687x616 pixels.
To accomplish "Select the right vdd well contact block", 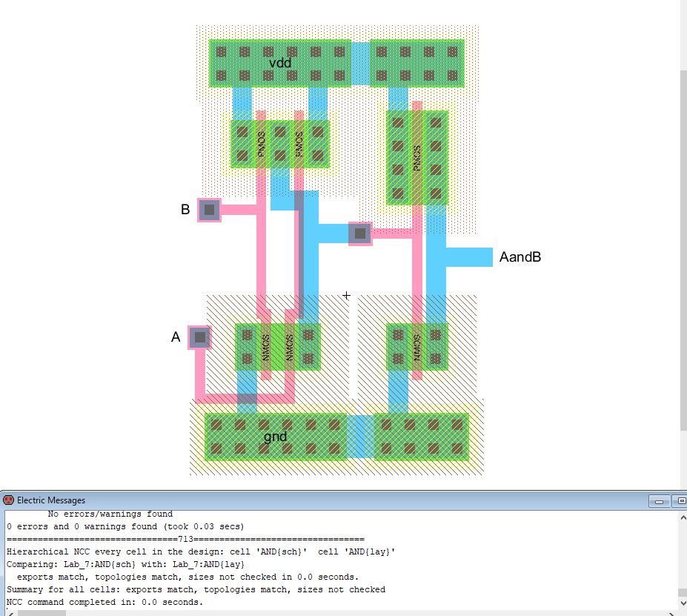I will click(417, 64).
